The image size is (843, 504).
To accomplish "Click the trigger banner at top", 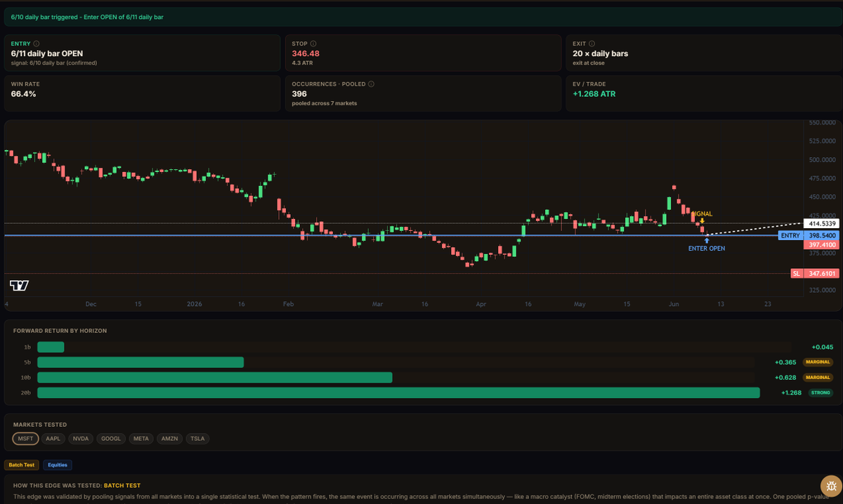I will tap(421, 17).
